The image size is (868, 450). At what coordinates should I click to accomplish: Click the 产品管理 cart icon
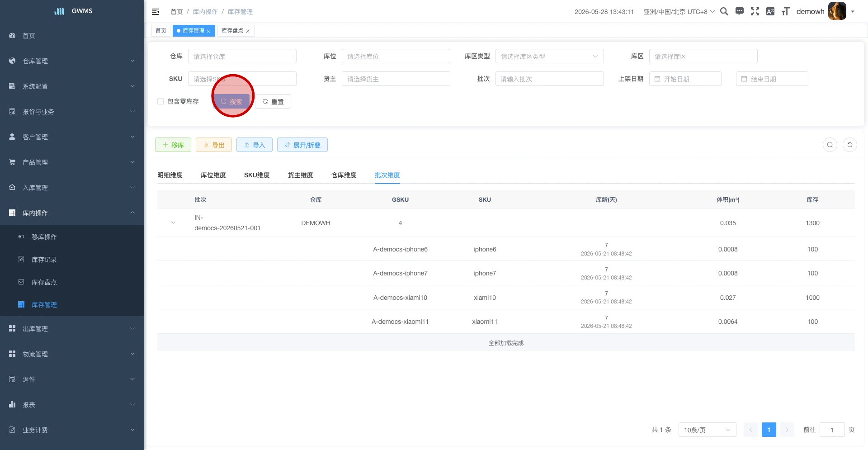tap(12, 162)
